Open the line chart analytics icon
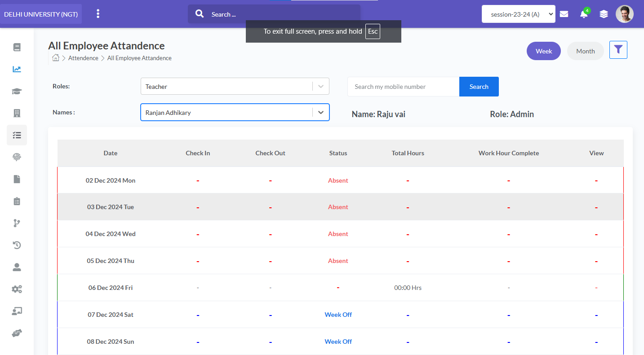 tap(17, 69)
